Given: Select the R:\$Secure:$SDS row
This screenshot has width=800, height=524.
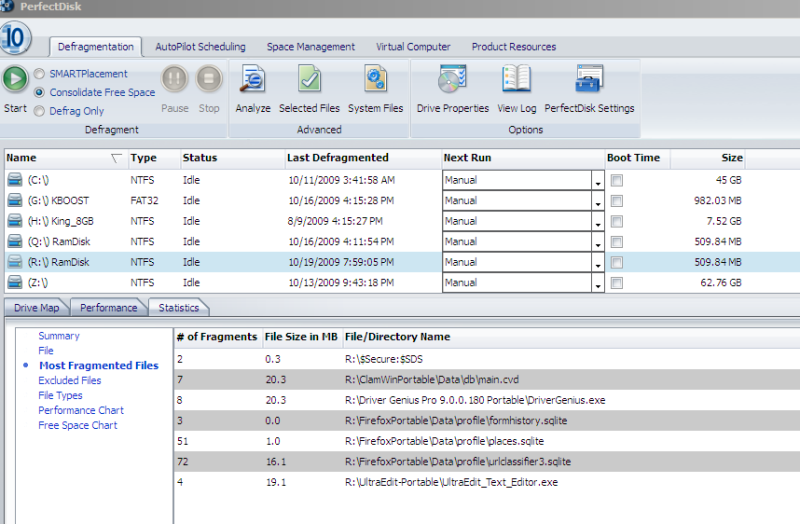Looking at the screenshot, I should click(x=487, y=359).
